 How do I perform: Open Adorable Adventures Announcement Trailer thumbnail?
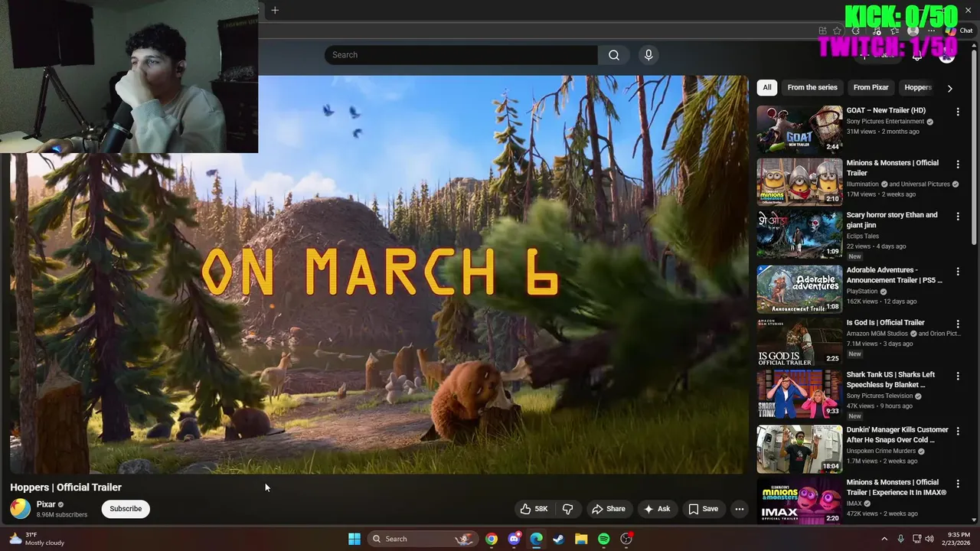(799, 289)
